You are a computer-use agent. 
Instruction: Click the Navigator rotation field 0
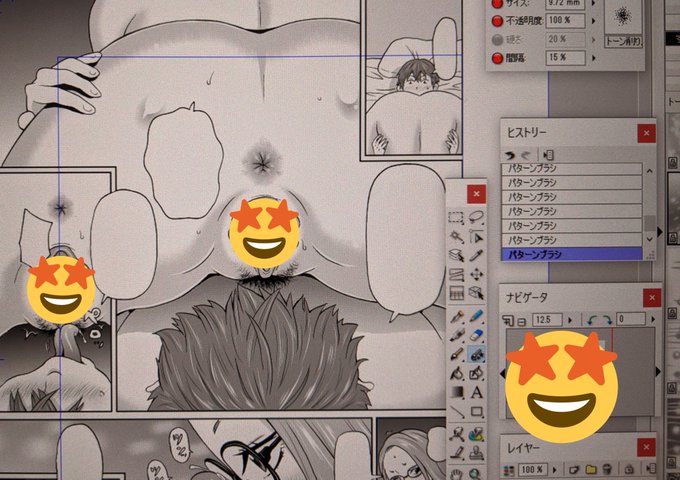tap(631, 319)
